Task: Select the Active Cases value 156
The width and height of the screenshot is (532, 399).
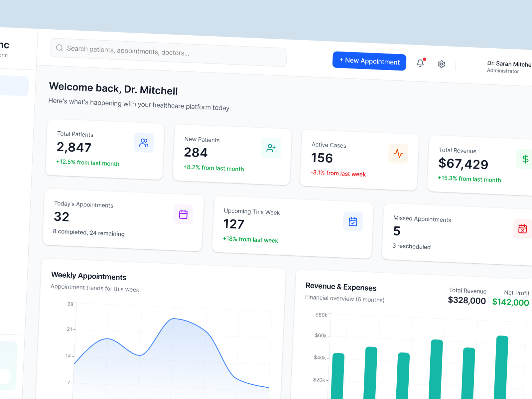Action: tap(322, 158)
